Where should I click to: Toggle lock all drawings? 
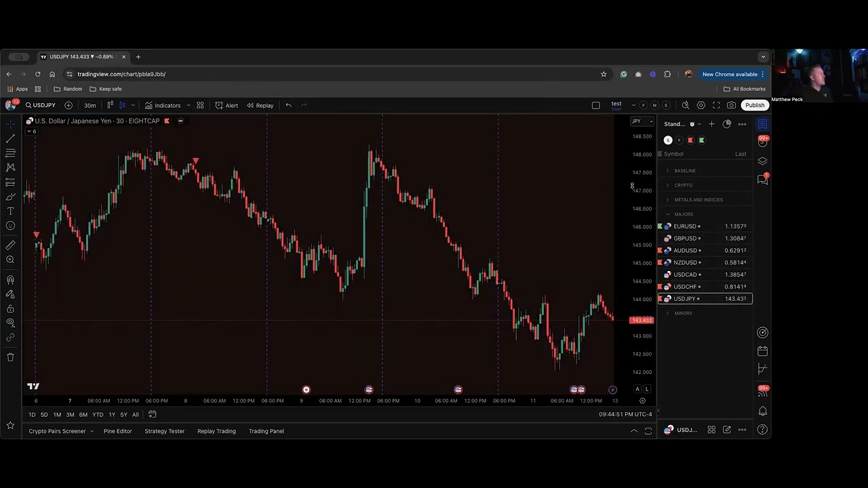click(10, 308)
